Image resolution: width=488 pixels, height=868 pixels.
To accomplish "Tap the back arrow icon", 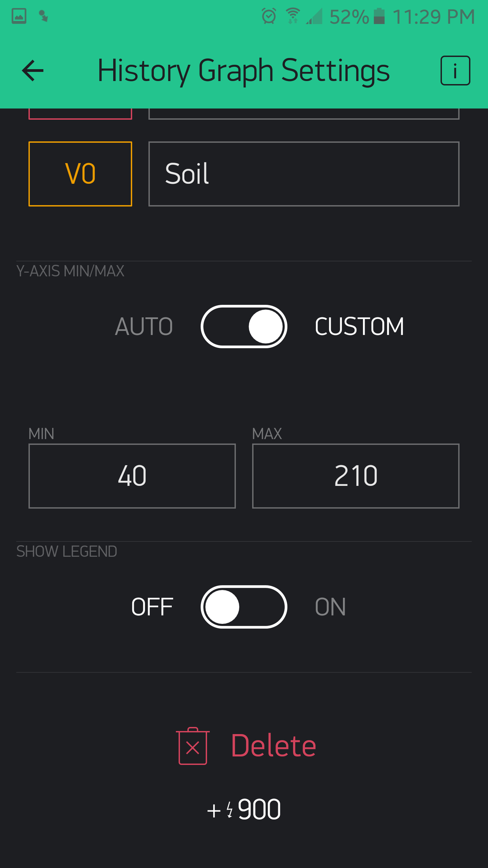I will [33, 71].
